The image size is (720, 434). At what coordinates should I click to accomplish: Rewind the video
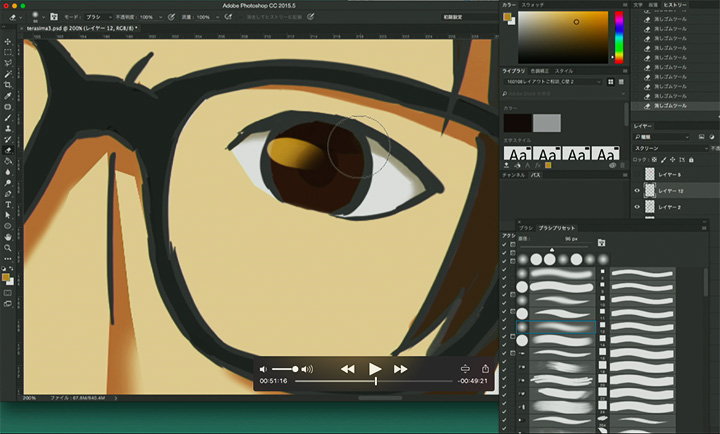348,369
